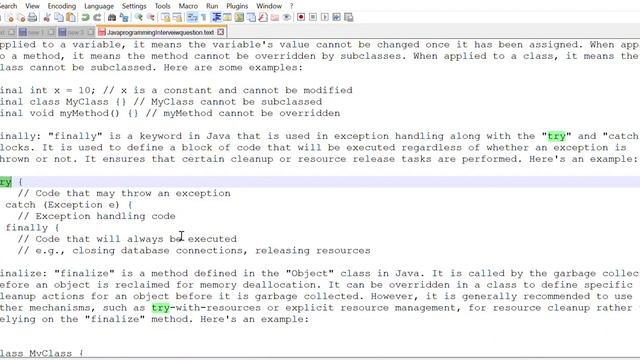The height and width of the screenshot is (360, 640).
Task: Click the Print toolbar icon
Action: pyautogui.click(x=32, y=18)
